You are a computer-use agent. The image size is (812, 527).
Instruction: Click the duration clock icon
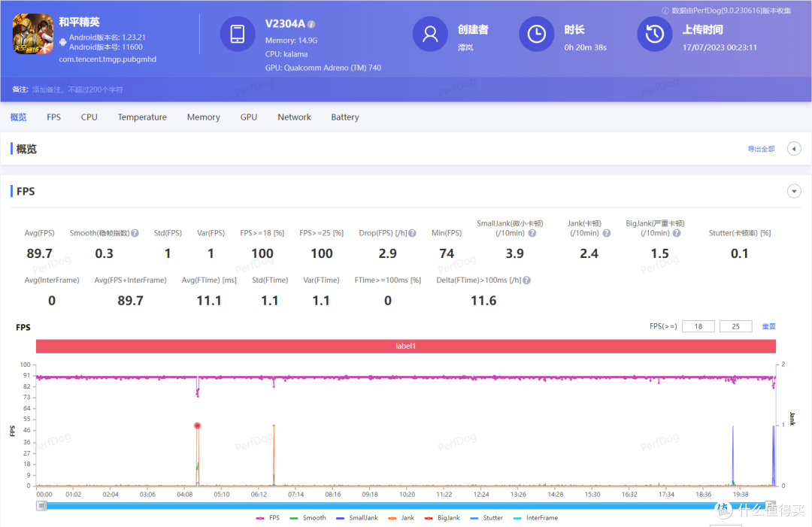coord(537,34)
